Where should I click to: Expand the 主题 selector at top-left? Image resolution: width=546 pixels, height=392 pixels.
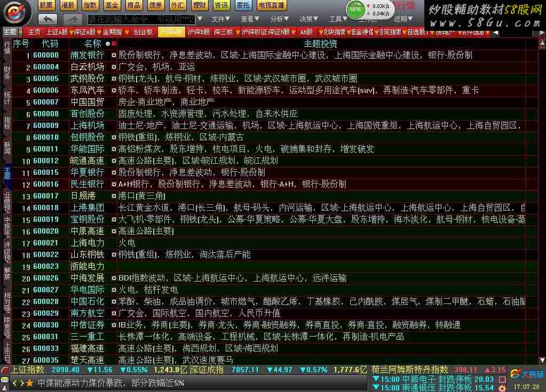point(12,32)
